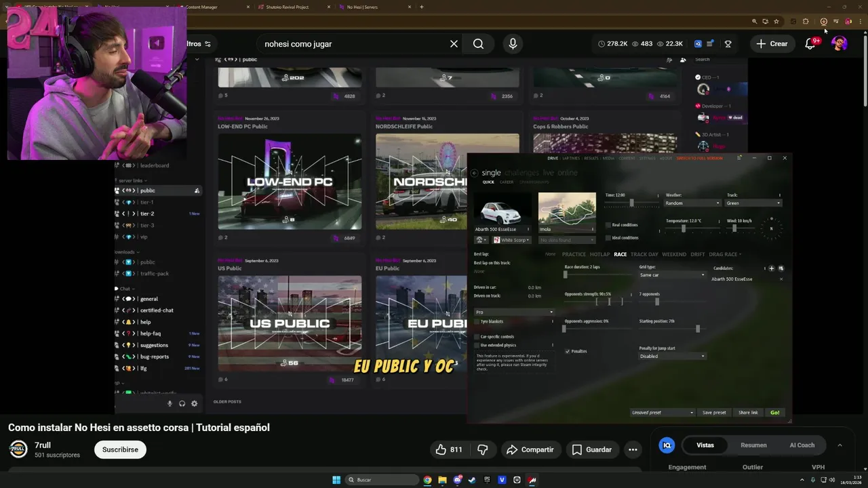Open the US Public post thumbnail
Image resolution: width=868 pixels, height=488 pixels.
pyautogui.click(x=290, y=323)
